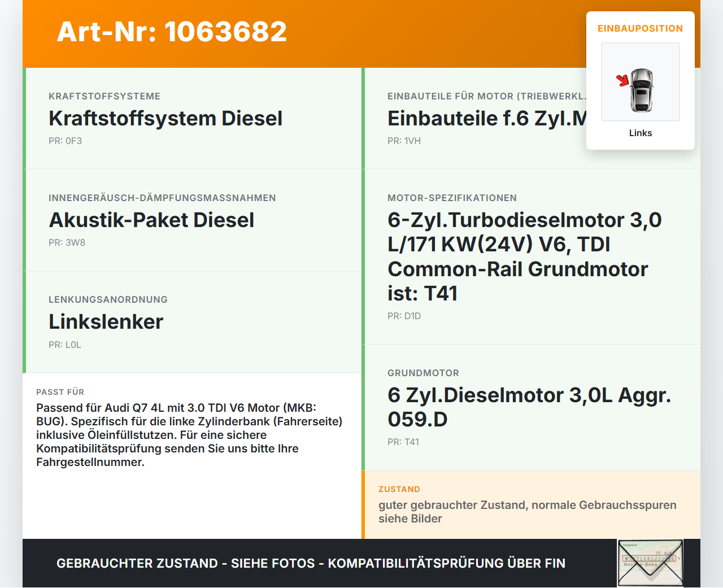
Task: Click the GRUNDMOTOR label
Action: (423, 373)
